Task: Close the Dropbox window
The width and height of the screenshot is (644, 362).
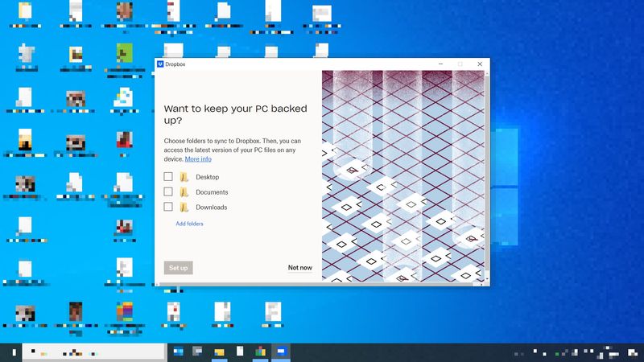Action: tap(480, 64)
